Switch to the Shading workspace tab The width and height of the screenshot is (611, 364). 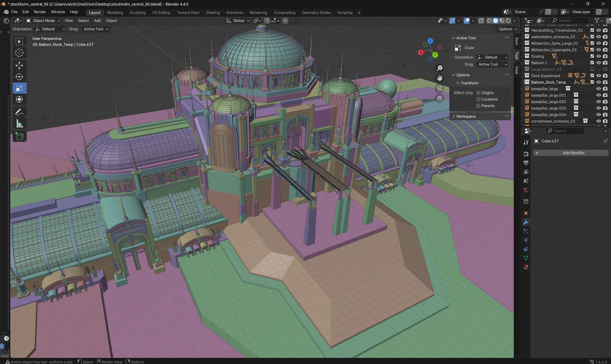click(x=213, y=12)
